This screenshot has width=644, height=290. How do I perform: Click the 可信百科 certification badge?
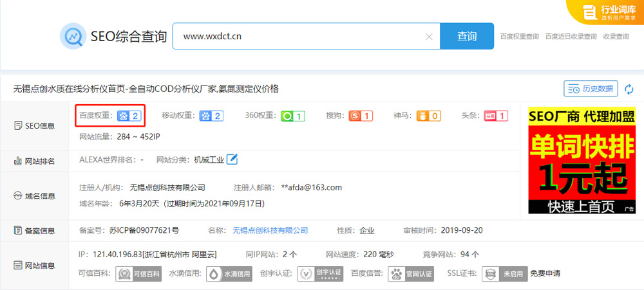129,273
